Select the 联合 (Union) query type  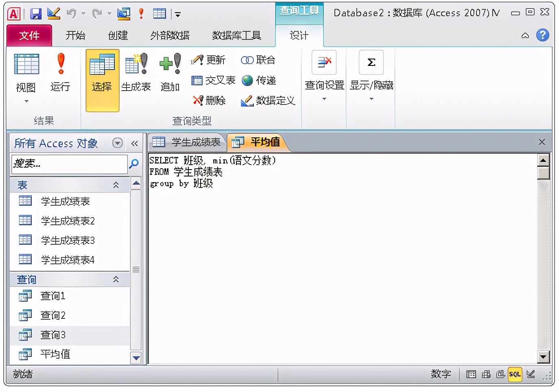[259, 60]
